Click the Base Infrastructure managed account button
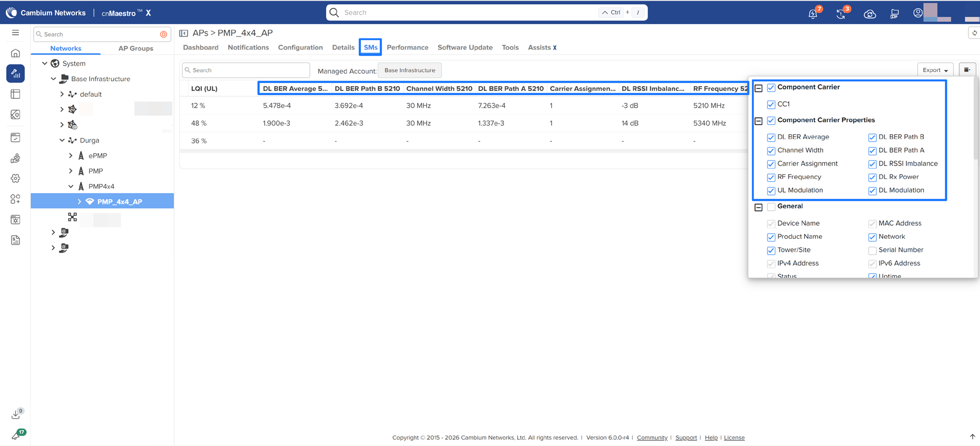Image resolution: width=980 pixels, height=446 pixels. pos(410,70)
